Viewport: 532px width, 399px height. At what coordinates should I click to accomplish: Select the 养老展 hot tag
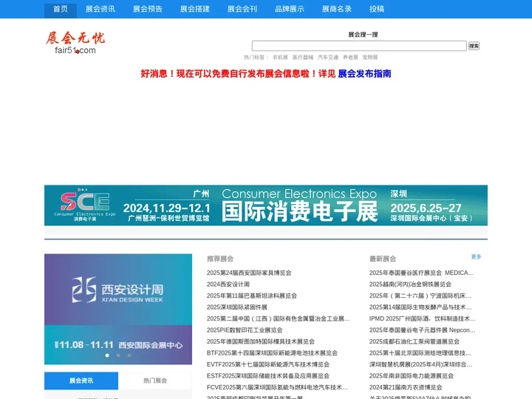tap(350, 58)
